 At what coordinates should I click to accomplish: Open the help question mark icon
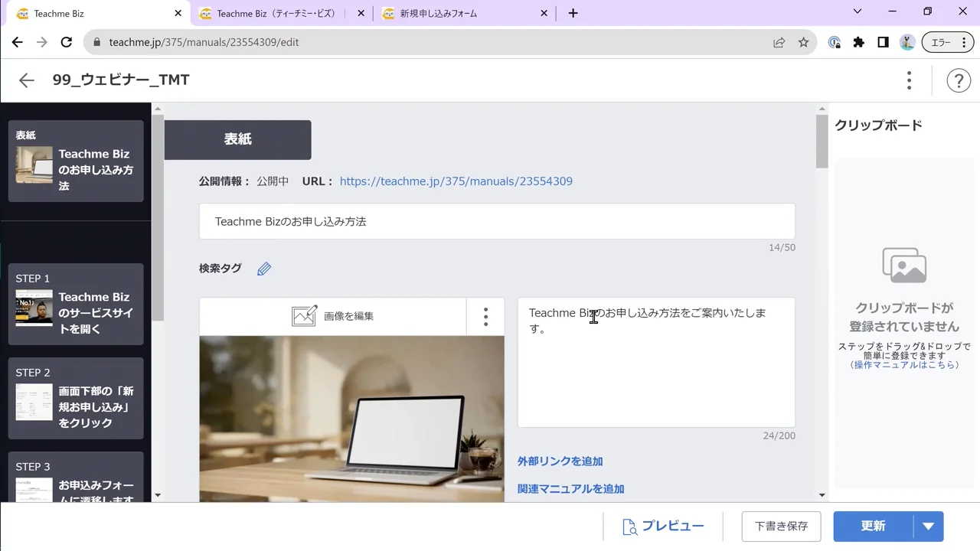click(x=959, y=80)
